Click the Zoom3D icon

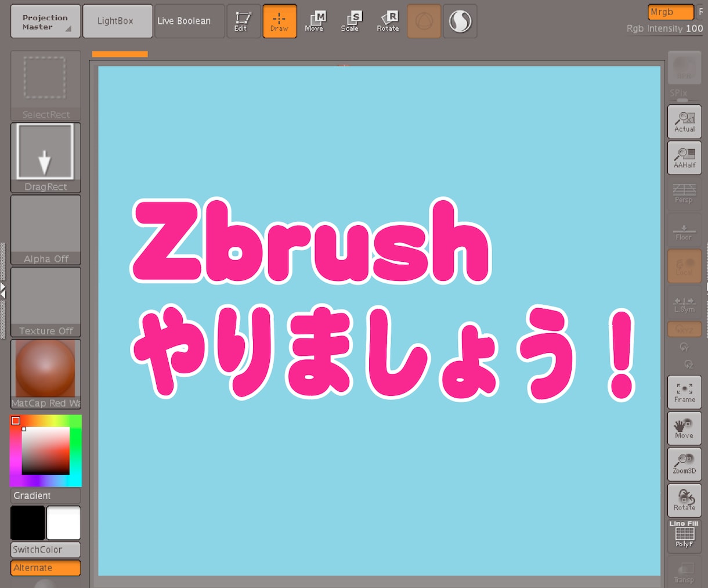pyautogui.click(x=685, y=464)
